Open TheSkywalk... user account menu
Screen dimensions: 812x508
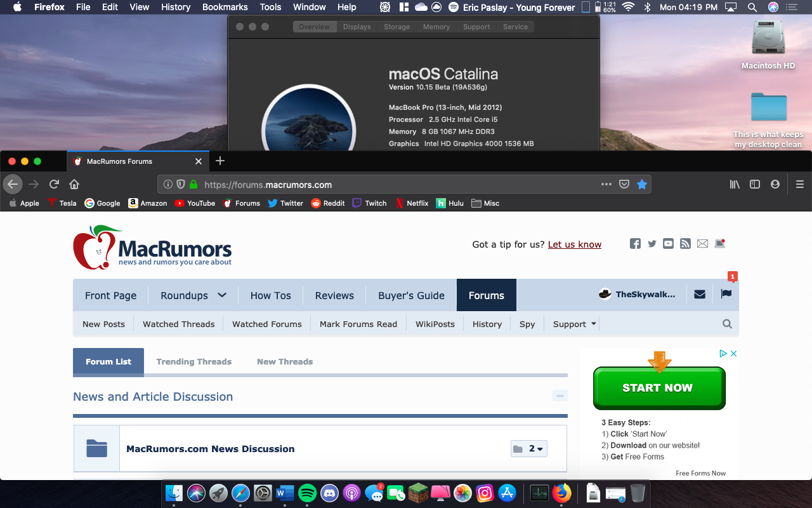point(637,294)
